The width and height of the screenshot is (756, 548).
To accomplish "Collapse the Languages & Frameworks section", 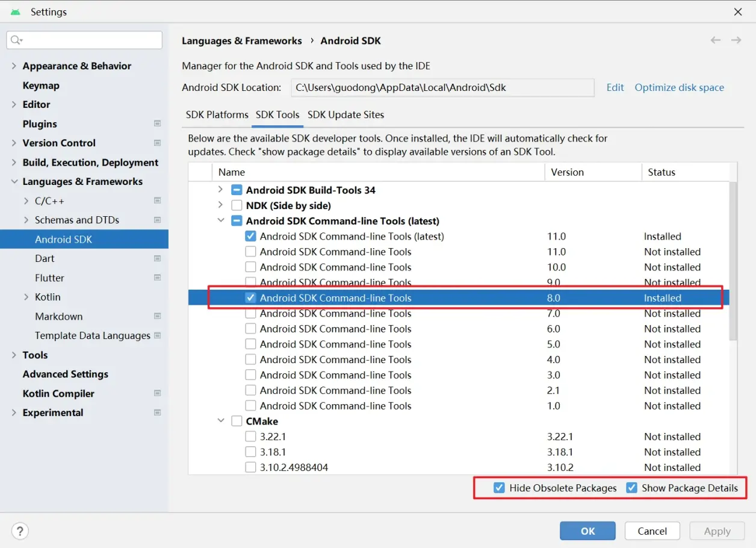I will pyautogui.click(x=14, y=181).
